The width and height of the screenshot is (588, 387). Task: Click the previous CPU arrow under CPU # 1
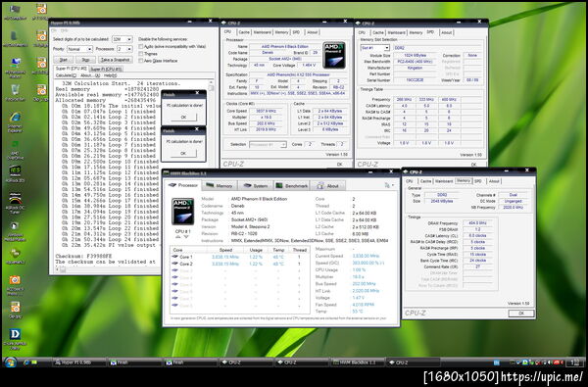coord(178,237)
